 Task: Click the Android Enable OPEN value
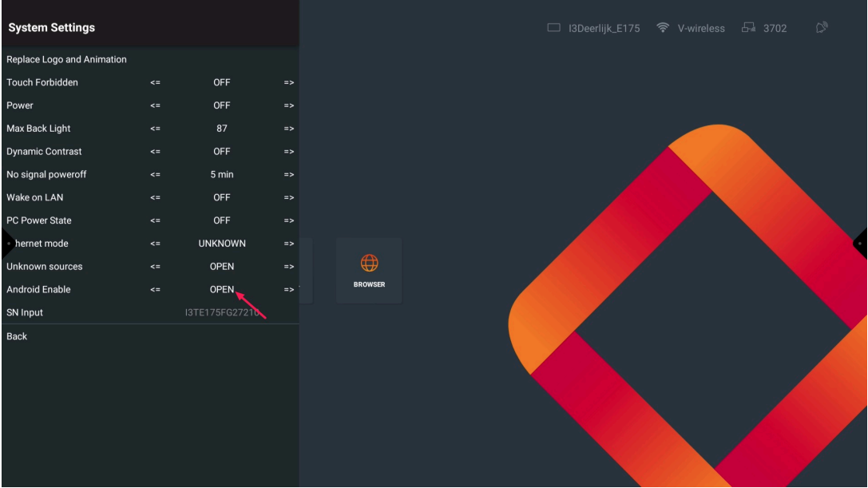pyautogui.click(x=221, y=290)
